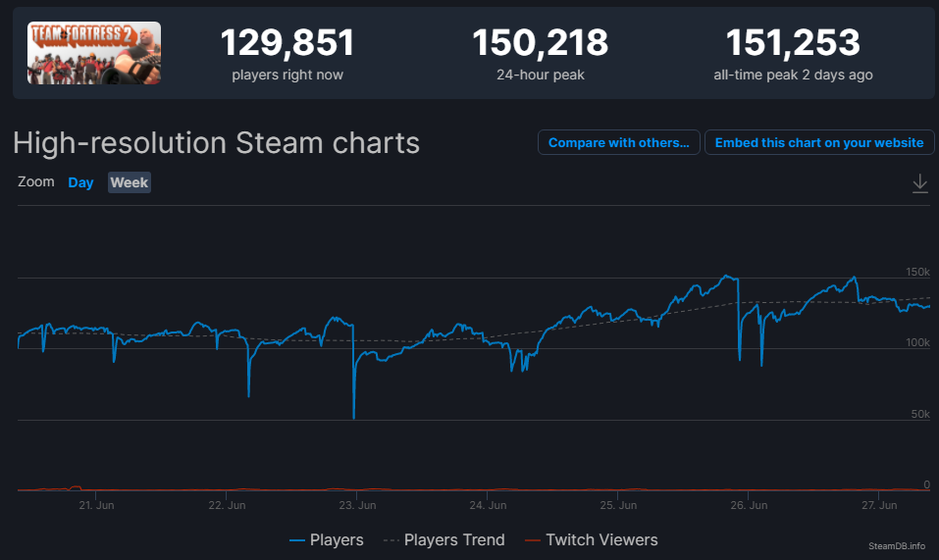Screen dimensions: 939x560
Task: Click the High-resolution Steam charts heading
Action: [x=216, y=143]
